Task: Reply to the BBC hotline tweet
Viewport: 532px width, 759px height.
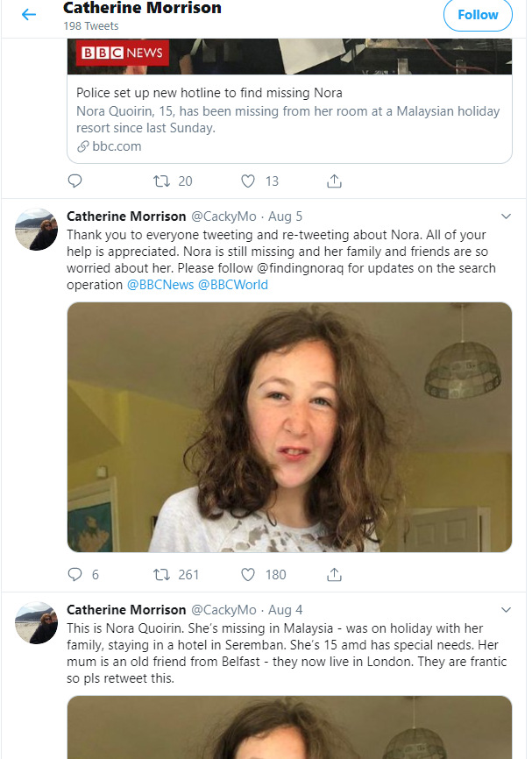Action: pos(75,181)
